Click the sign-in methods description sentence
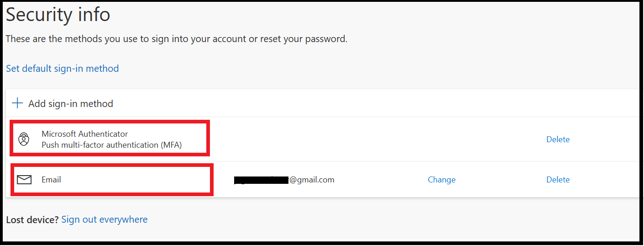 point(176,39)
